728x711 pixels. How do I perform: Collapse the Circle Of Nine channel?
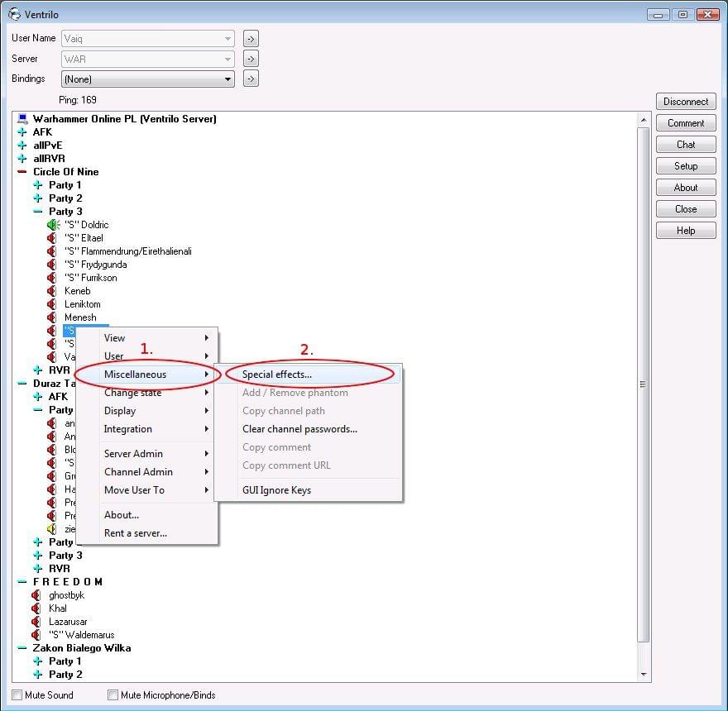pyautogui.click(x=22, y=172)
